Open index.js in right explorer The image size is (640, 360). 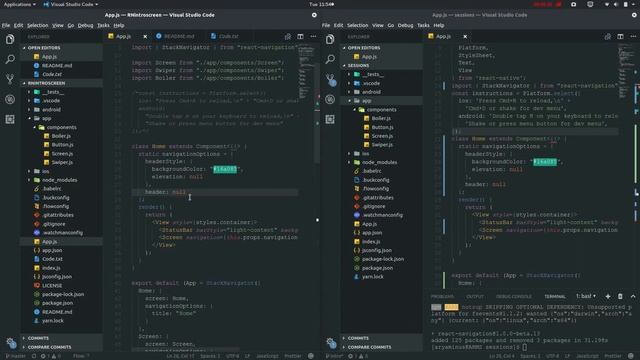click(371, 242)
